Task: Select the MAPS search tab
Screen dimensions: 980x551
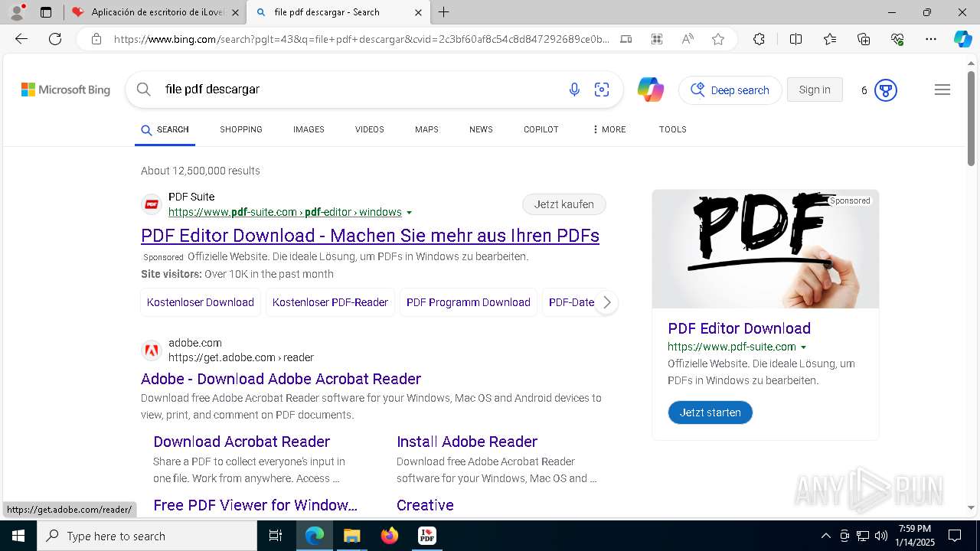Action: (426, 129)
